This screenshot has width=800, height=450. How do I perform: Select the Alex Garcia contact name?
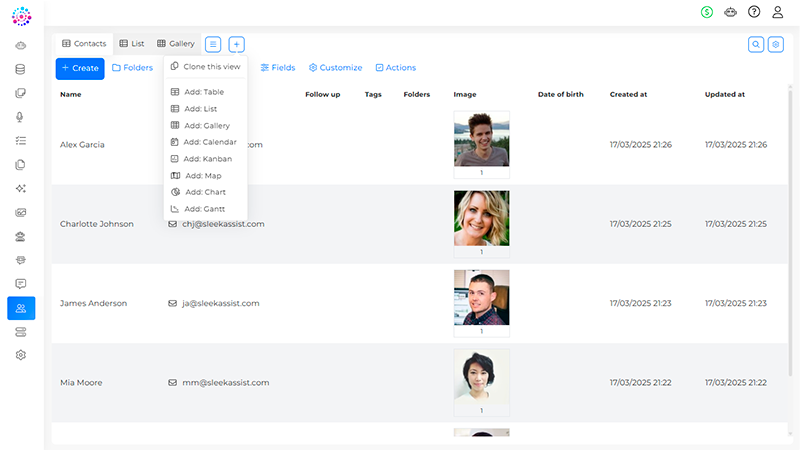click(82, 145)
